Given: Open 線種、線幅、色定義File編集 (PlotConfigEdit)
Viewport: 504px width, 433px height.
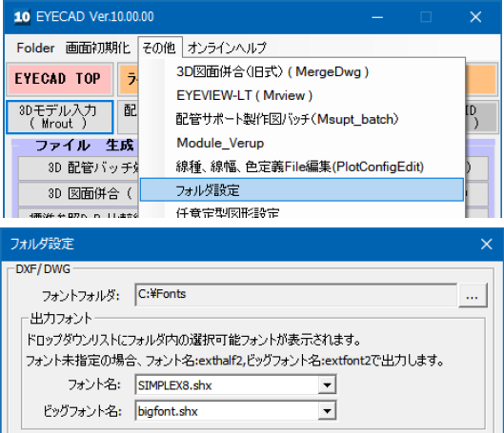Looking at the screenshot, I should coord(301,167).
